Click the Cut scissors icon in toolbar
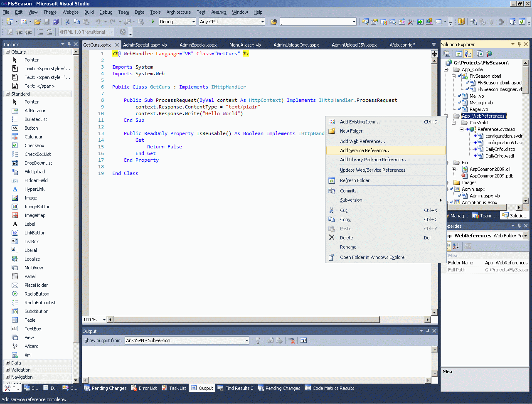The image size is (532, 404). [x=67, y=22]
